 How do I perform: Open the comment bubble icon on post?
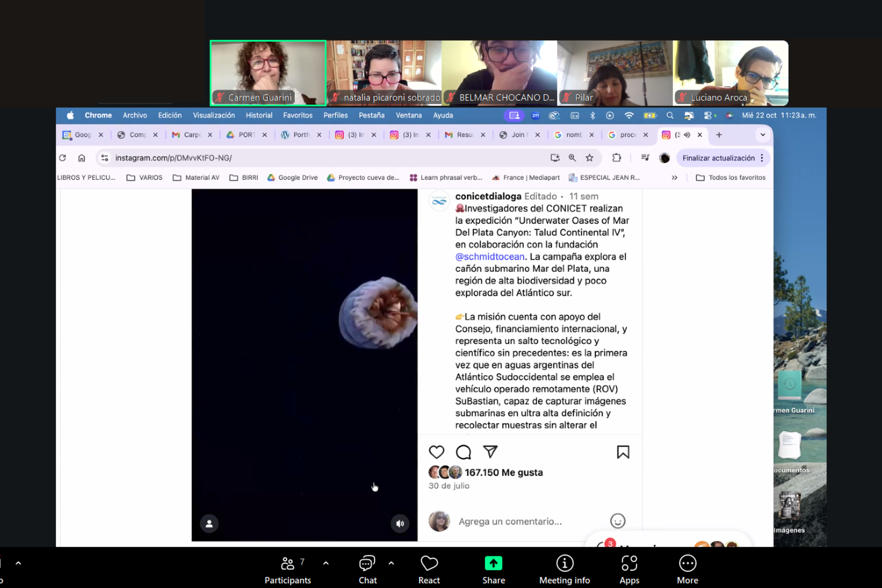click(463, 452)
